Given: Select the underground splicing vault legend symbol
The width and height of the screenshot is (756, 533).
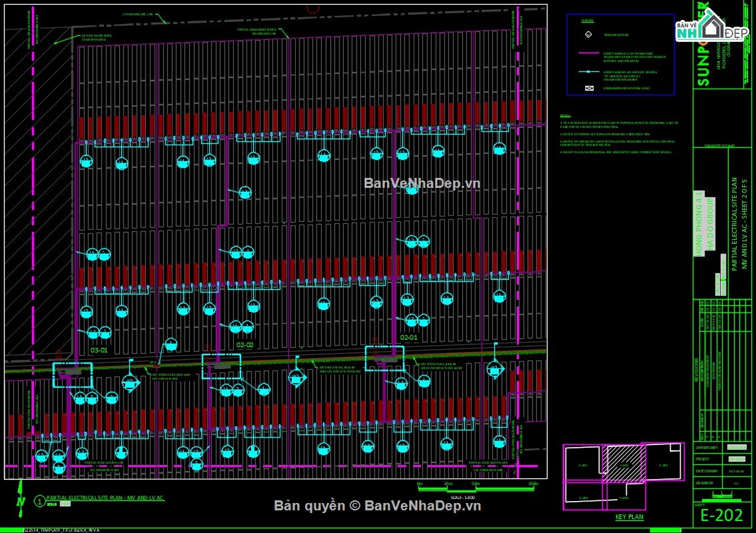Looking at the screenshot, I should pos(589,88).
